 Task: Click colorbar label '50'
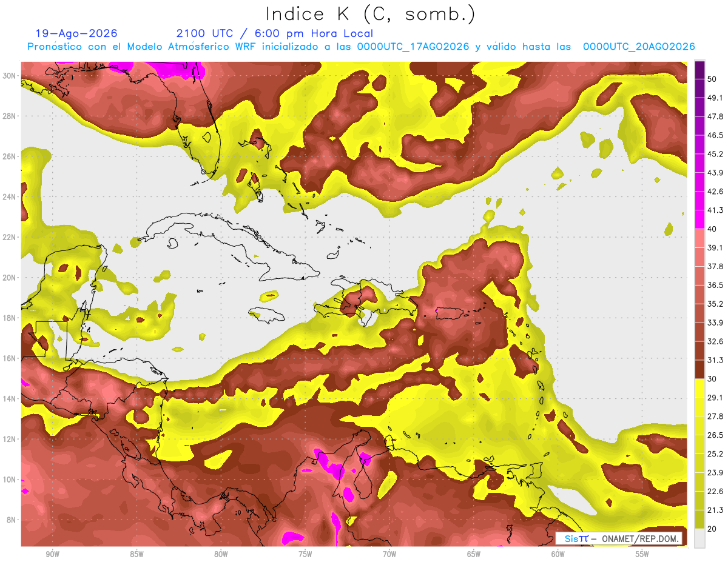(x=712, y=79)
